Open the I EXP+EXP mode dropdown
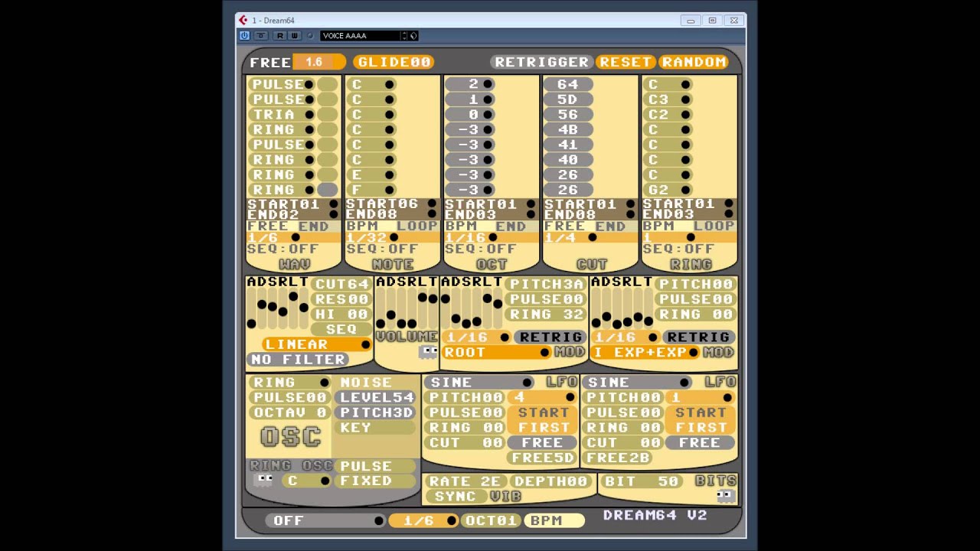The image size is (980, 551). coord(645,352)
